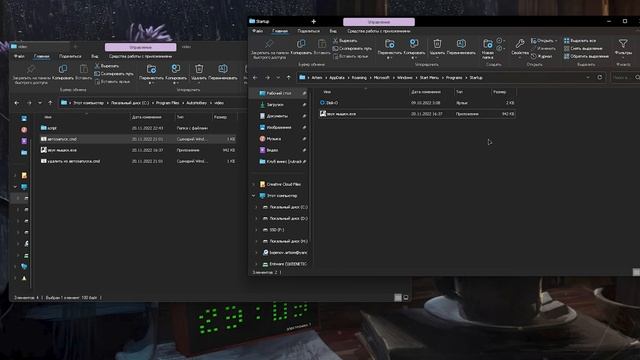Image resolution: width=640 pixels, height=360 pixels.
Task: Click the Filters funnel icon in Startup window
Action: (x=623, y=43)
